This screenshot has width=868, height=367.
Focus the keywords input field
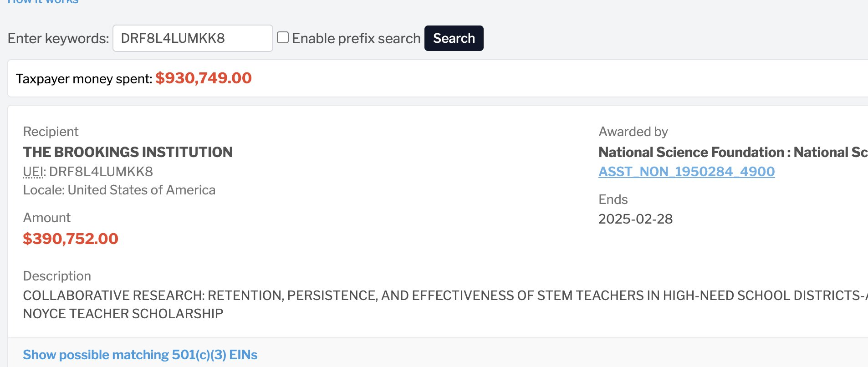tap(193, 38)
